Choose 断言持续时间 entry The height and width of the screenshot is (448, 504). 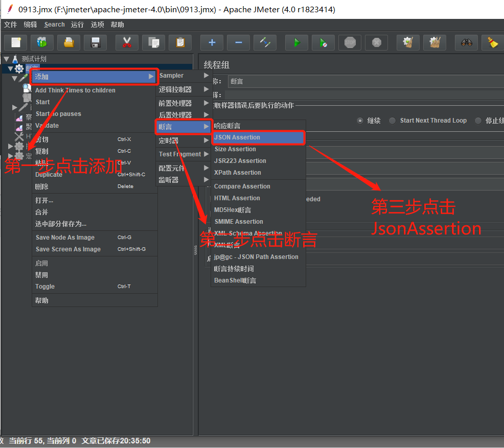point(259,269)
